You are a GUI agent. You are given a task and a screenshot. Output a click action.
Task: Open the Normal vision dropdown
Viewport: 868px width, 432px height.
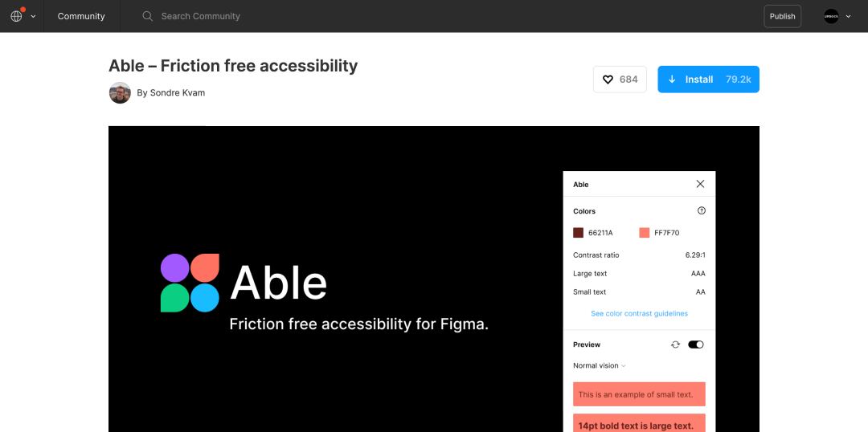(600, 365)
